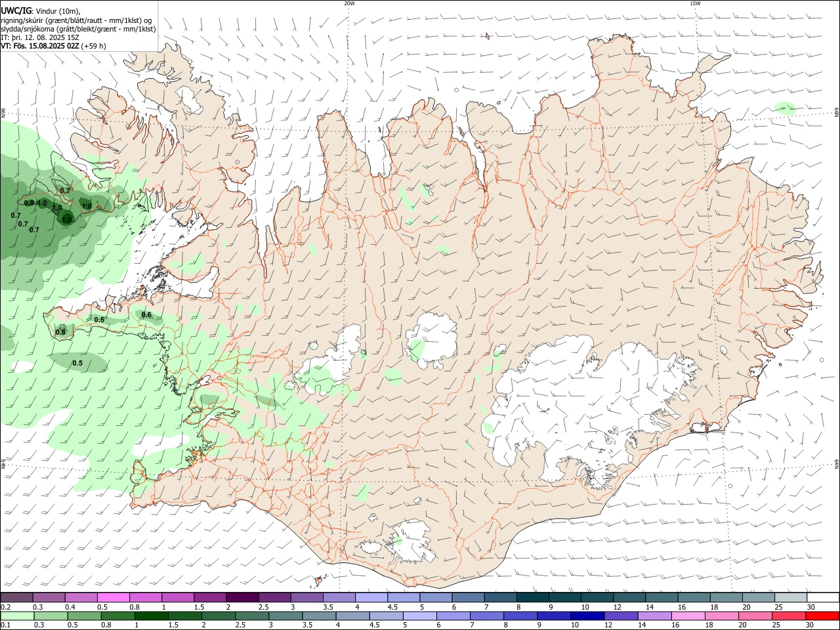Viewport: 840px width, 630px height.
Task: Pick the pale green 0.1 rain swatch
Action: [x=16, y=616]
